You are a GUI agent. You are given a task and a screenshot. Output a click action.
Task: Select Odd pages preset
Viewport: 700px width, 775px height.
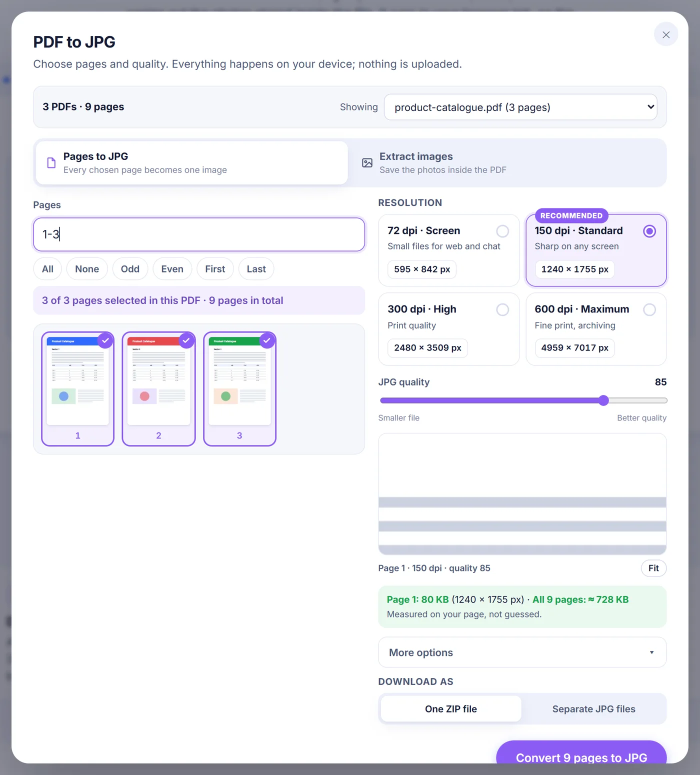[130, 269]
